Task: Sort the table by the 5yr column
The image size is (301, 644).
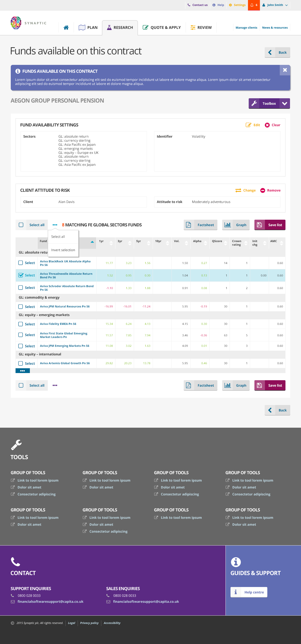Action: 149,243
